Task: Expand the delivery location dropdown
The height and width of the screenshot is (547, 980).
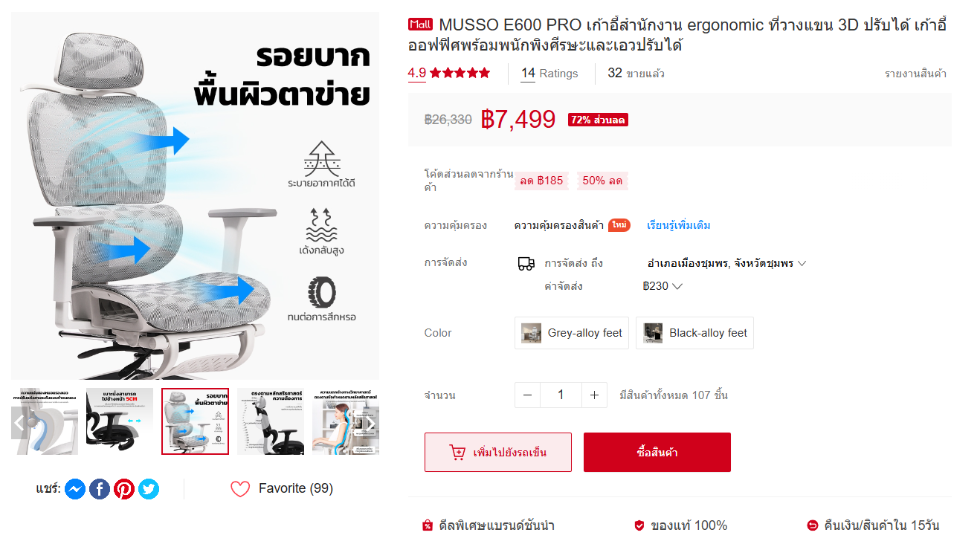Action: pyautogui.click(x=726, y=263)
